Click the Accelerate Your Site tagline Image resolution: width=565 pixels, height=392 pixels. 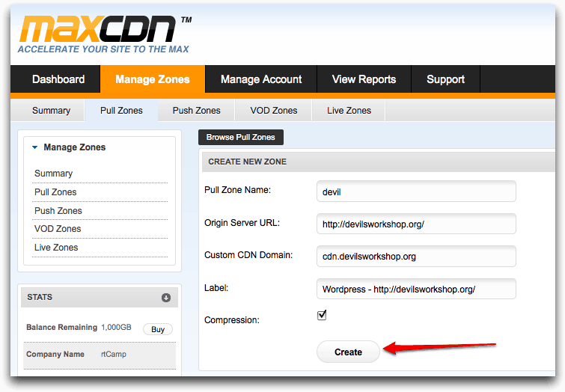pos(103,49)
